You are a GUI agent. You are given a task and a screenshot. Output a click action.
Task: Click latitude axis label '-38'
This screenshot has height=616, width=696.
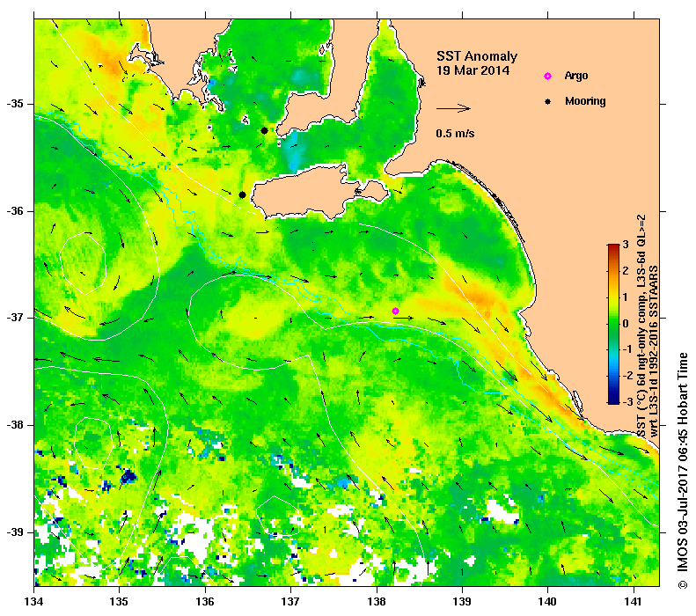click(14, 425)
